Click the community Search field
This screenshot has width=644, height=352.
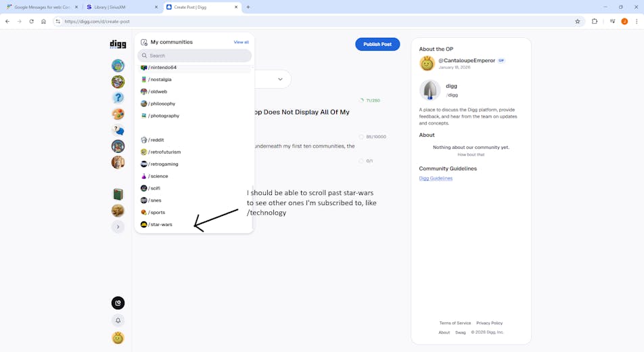tap(196, 56)
